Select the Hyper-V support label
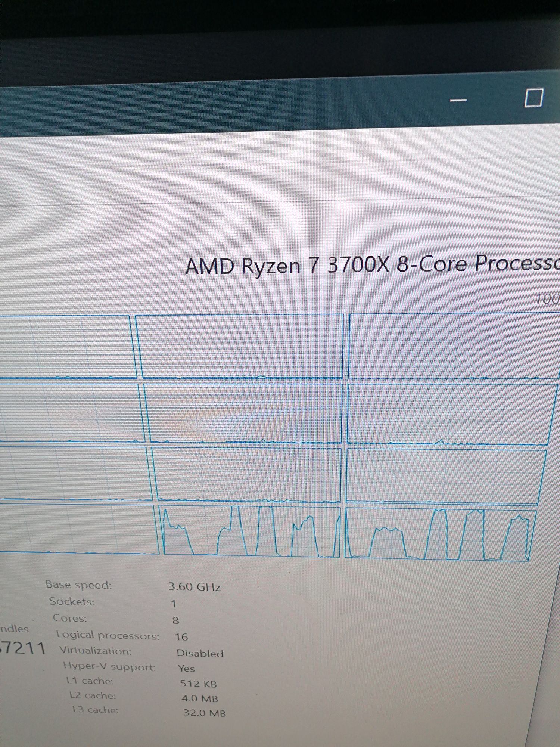Image resolution: width=560 pixels, height=747 pixels. pyautogui.click(x=109, y=666)
